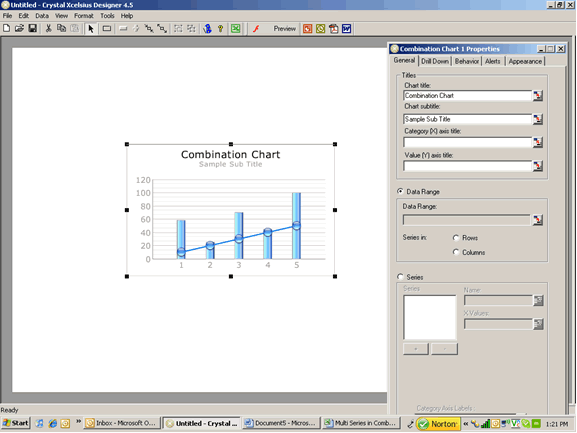Click the remove series minus button
Image resolution: width=577 pixels, height=433 pixels.
click(445, 349)
